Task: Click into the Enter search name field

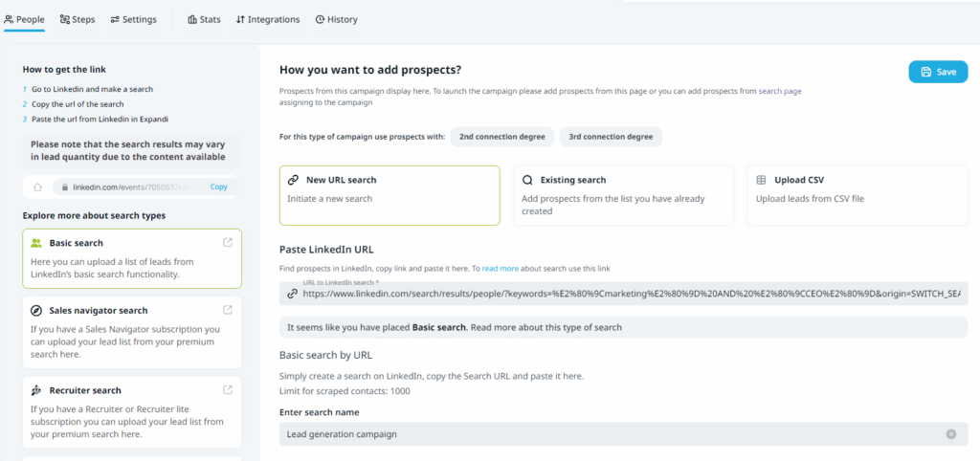Action: point(612,434)
